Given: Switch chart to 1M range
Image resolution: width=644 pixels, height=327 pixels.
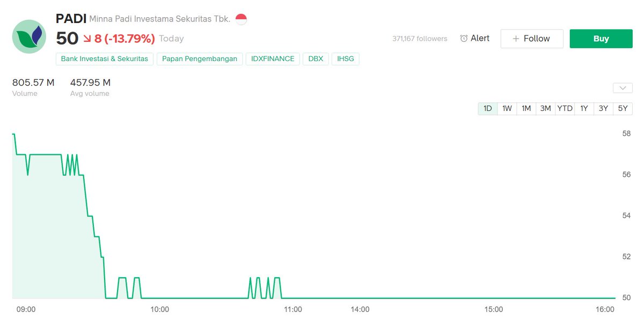Looking at the screenshot, I should (526, 108).
